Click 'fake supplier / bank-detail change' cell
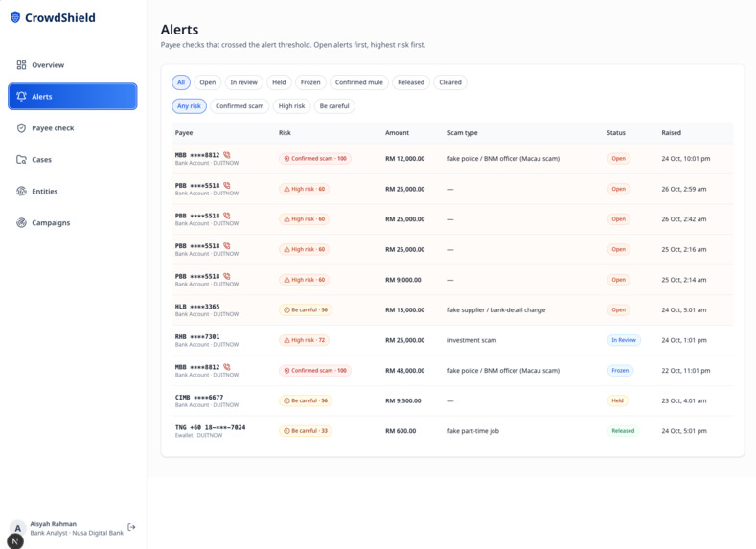Image resolution: width=756 pixels, height=549 pixels. click(496, 309)
